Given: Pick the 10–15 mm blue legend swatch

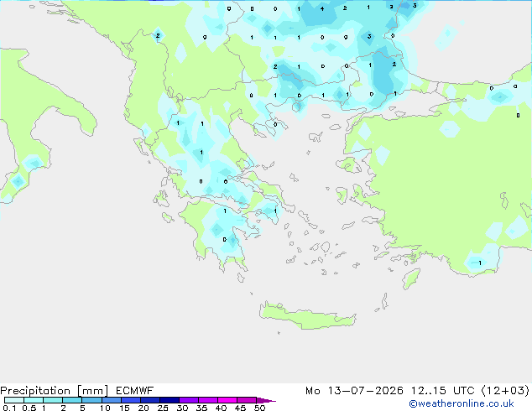Looking at the screenshot, I should (x=112, y=400).
